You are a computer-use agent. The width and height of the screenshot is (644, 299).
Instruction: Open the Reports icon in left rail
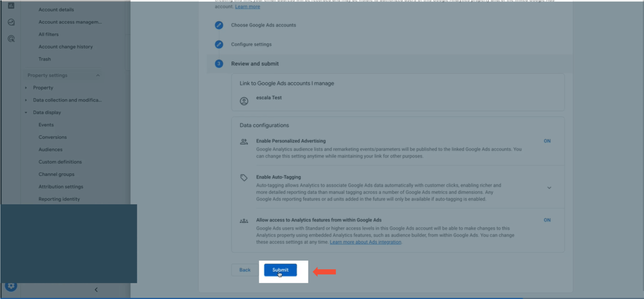coord(11,6)
